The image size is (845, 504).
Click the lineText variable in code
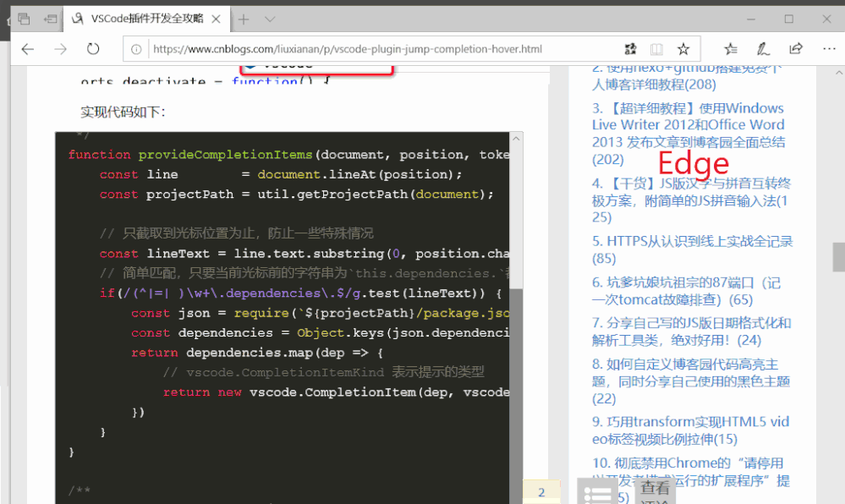point(178,254)
